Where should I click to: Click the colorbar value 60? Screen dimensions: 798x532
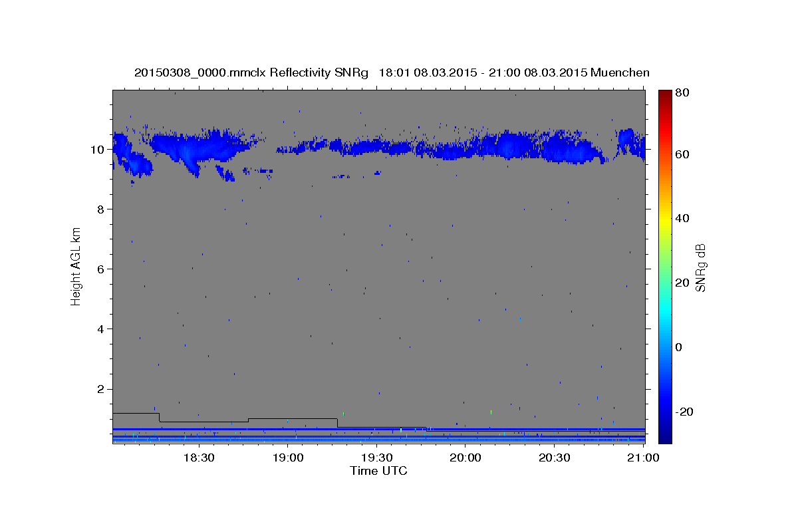(682, 154)
